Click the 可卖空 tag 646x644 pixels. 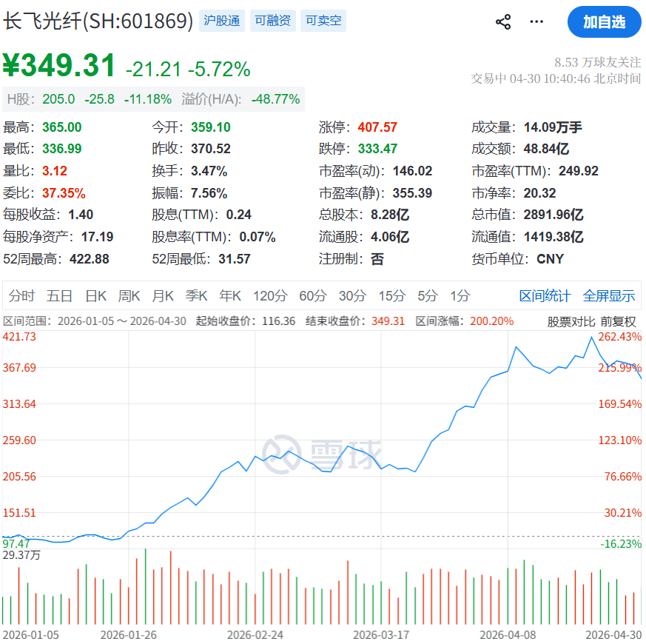(x=323, y=21)
